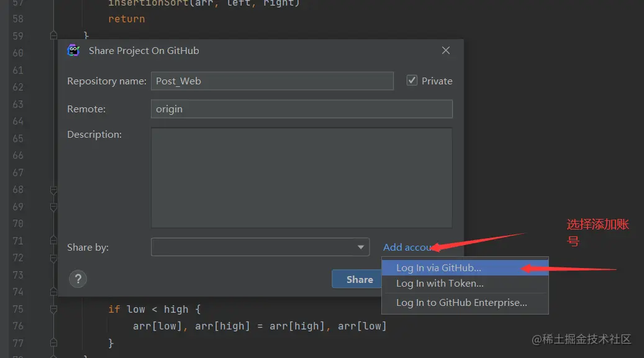Open the Share by account dropdown
The image size is (644, 358).
[x=260, y=247]
